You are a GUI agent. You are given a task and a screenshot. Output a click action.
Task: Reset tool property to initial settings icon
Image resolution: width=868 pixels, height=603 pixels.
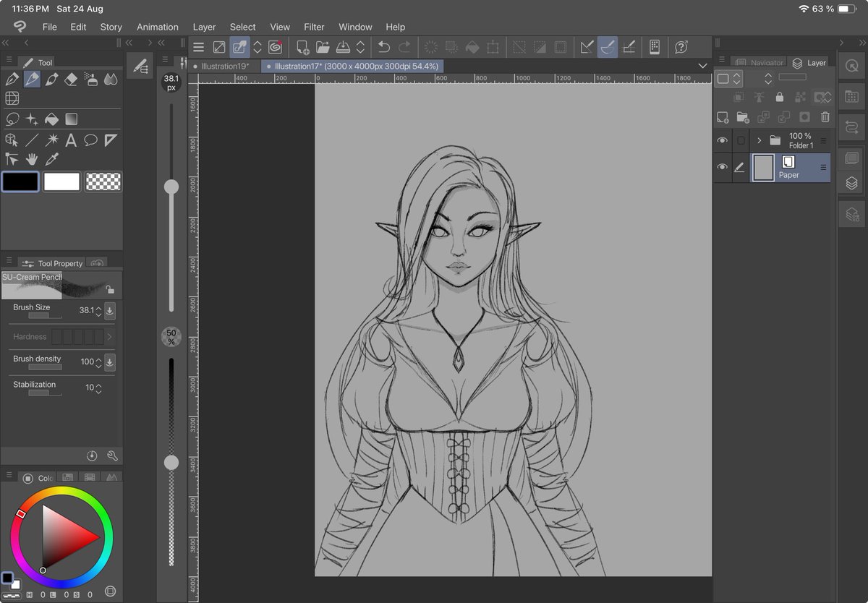(92, 456)
